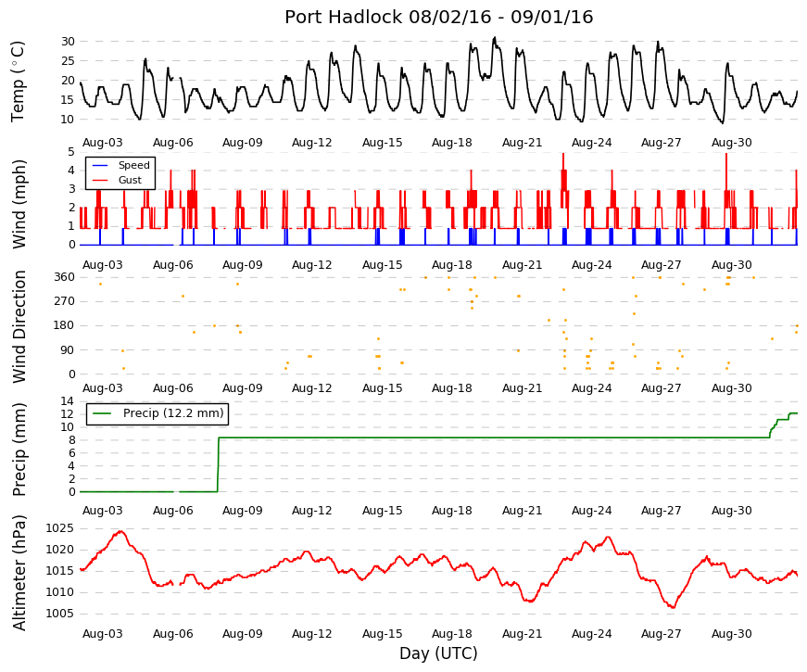This screenshot has height=672, width=807.
Task: Select the Precip (12.2 mm) legend label
Action: point(173,413)
